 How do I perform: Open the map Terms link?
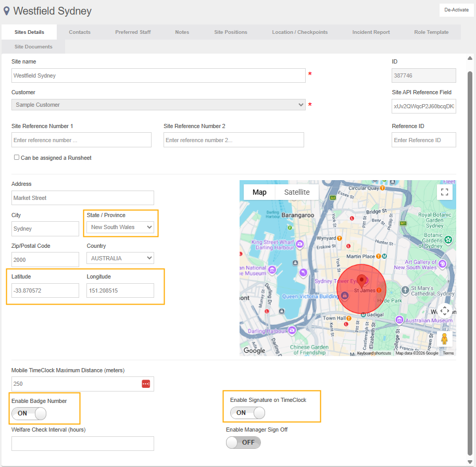click(448, 353)
